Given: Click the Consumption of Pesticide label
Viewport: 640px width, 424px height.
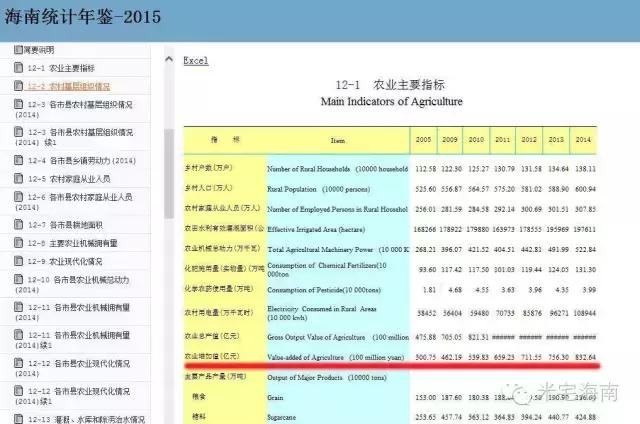Looking at the screenshot, I should (x=324, y=290).
